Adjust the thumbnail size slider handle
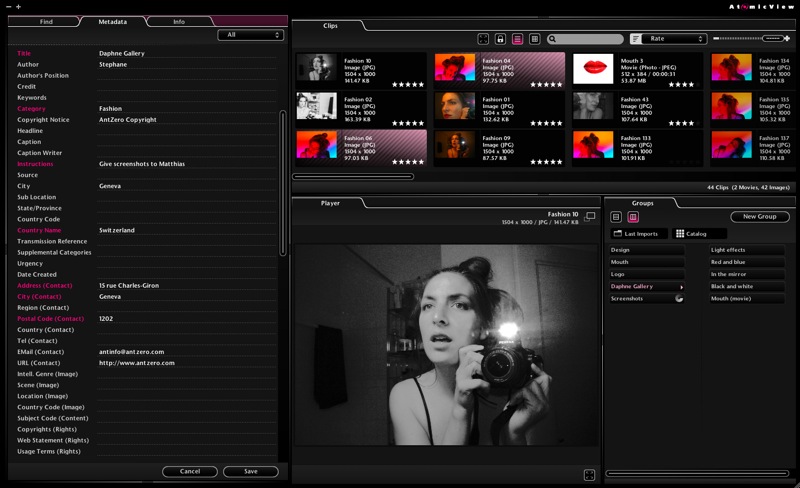 point(772,38)
